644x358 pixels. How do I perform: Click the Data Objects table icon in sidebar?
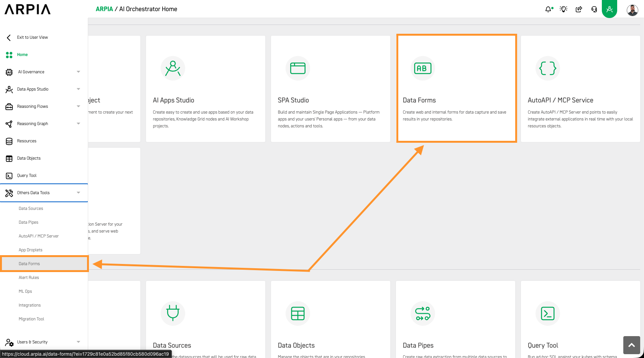pos(9,158)
